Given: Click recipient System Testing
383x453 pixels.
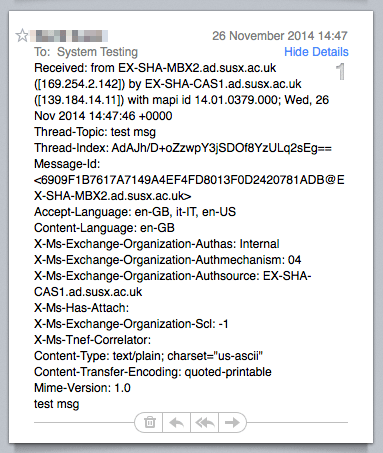Looking at the screenshot, I should (97, 52).
